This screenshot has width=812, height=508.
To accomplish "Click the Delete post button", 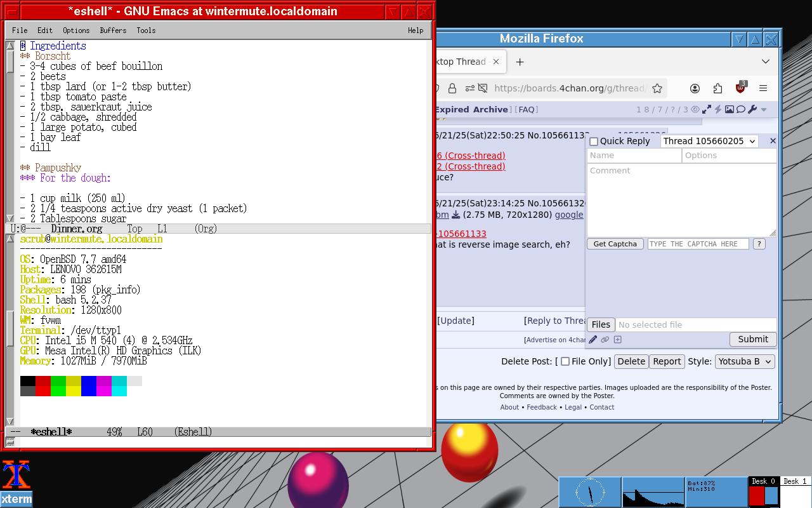I will 631,361.
